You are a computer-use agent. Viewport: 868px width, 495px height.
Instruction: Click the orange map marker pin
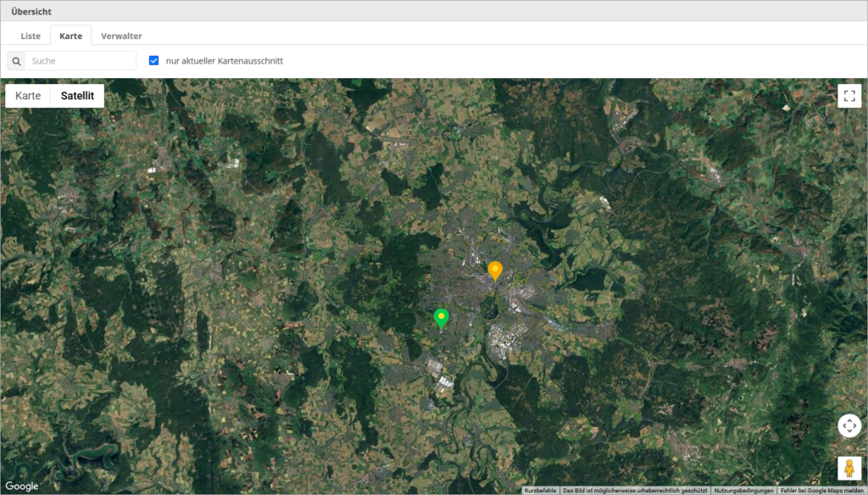pos(495,270)
